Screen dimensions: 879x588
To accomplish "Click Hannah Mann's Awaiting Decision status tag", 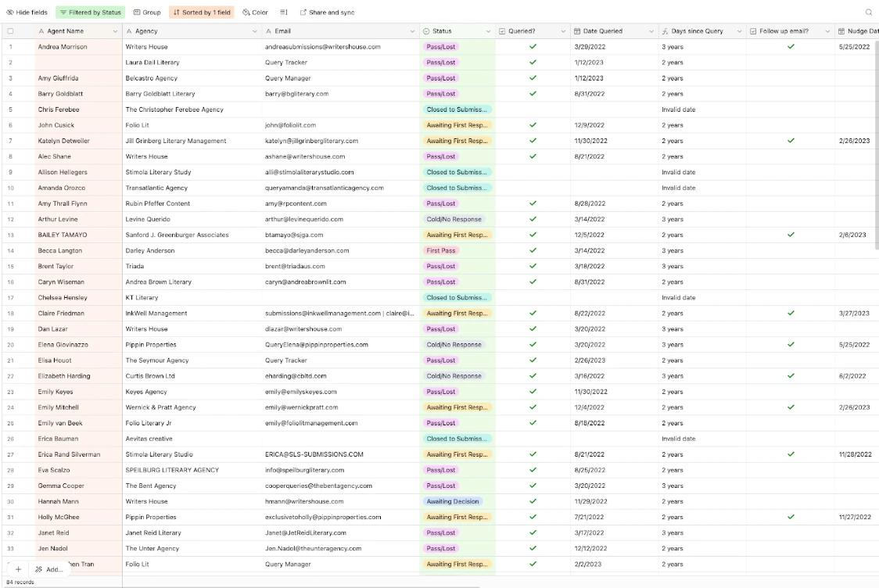I will click(452, 501).
